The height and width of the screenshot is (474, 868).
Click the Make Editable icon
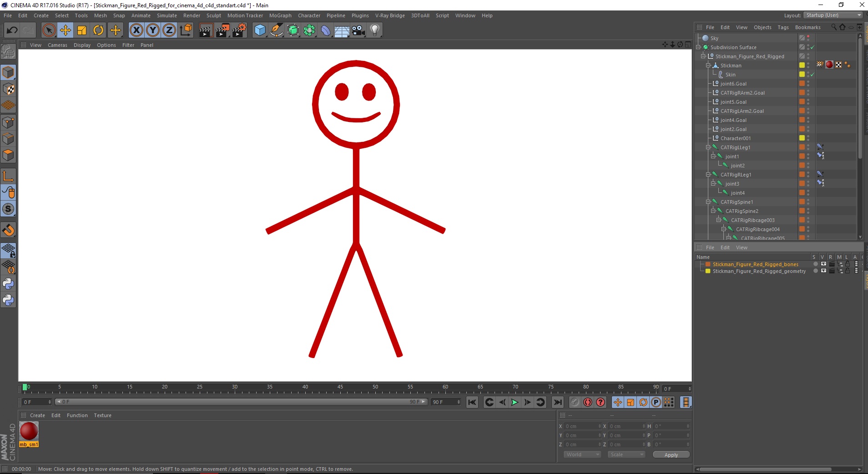pos(8,52)
